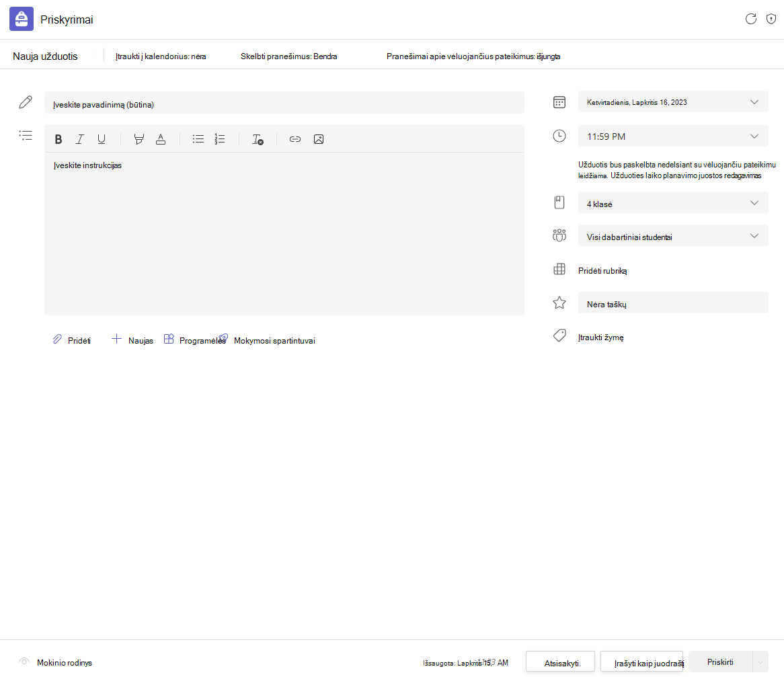
Task: Click the title field Įveskite pavadinimą
Action: click(284, 104)
